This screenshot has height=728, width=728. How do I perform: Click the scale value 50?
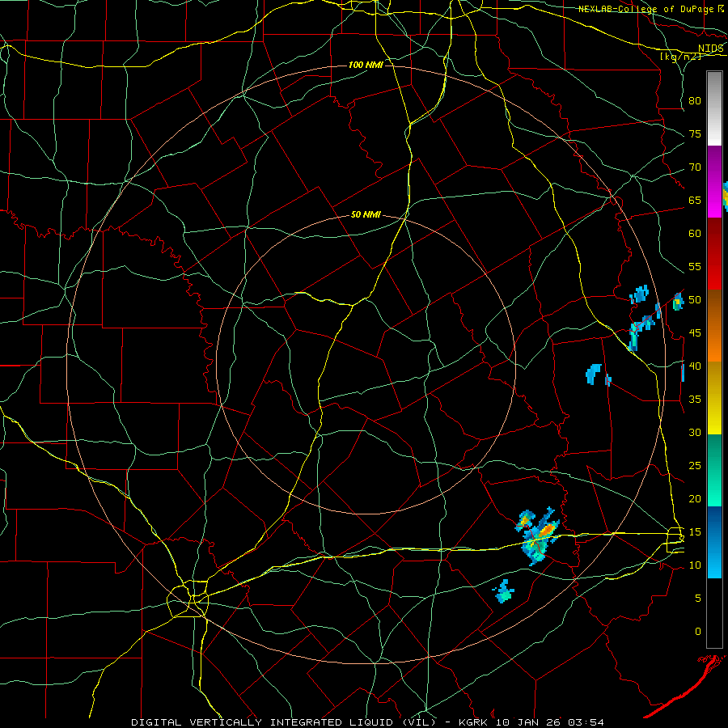(695, 299)
